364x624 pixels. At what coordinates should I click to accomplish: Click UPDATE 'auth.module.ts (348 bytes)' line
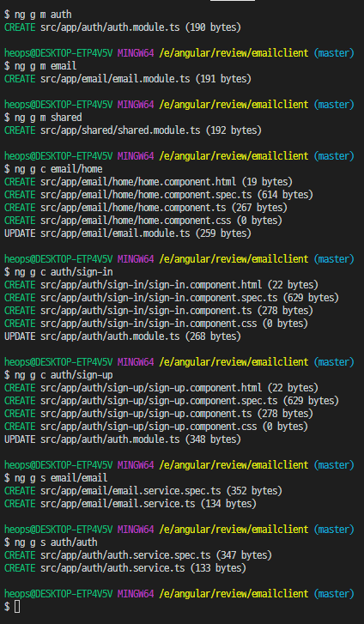click(123, 439)
